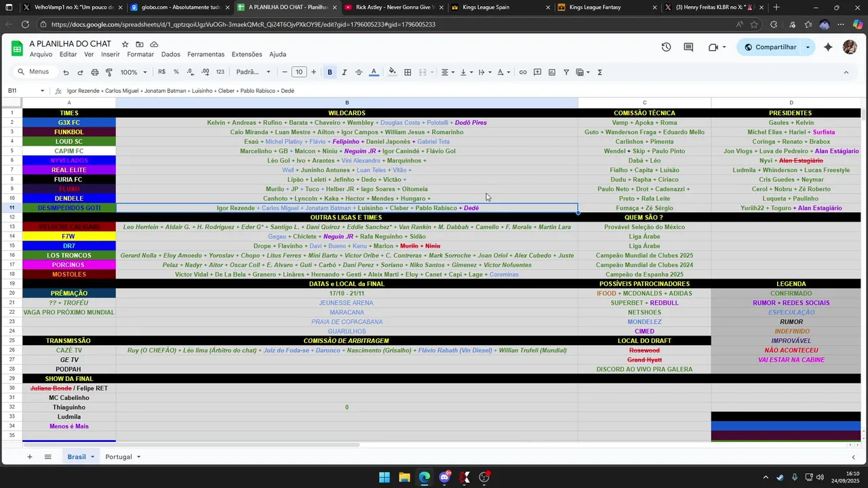Open the text color picker

pos(374,73)
